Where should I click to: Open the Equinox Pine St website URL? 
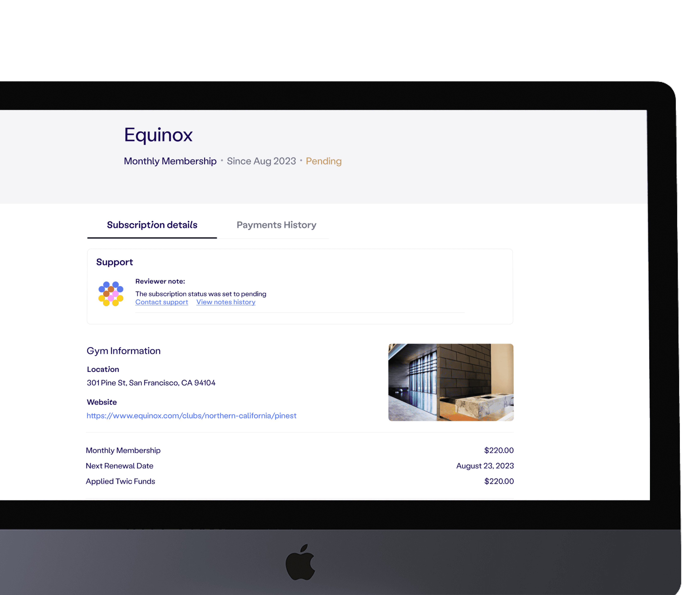tap(191, 416)
